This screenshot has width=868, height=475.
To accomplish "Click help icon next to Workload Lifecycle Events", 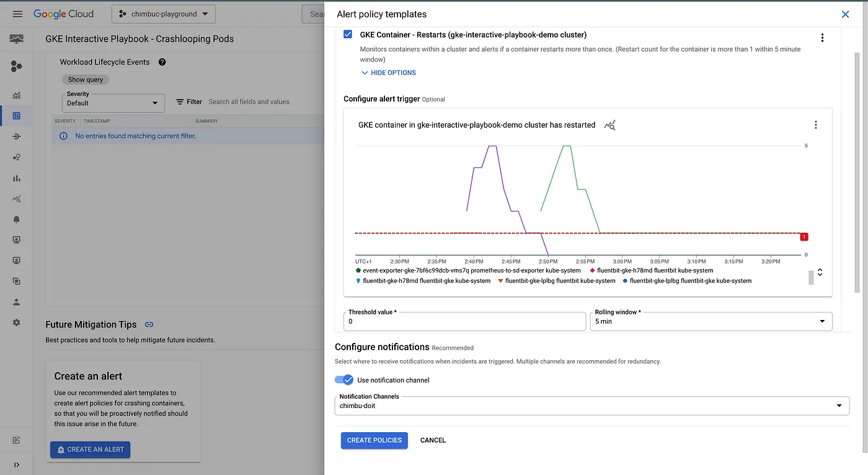I will [162, 62].
